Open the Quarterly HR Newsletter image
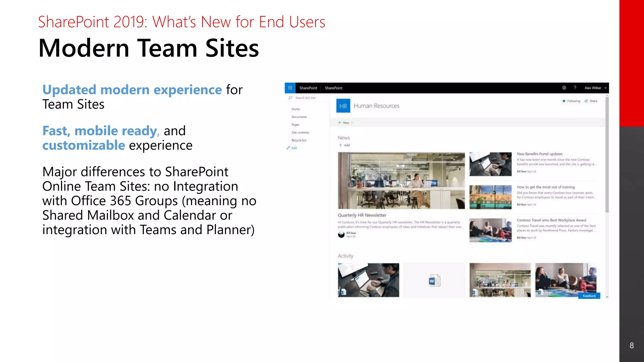This screenshot has height=362, width=644. pos(401,181)
